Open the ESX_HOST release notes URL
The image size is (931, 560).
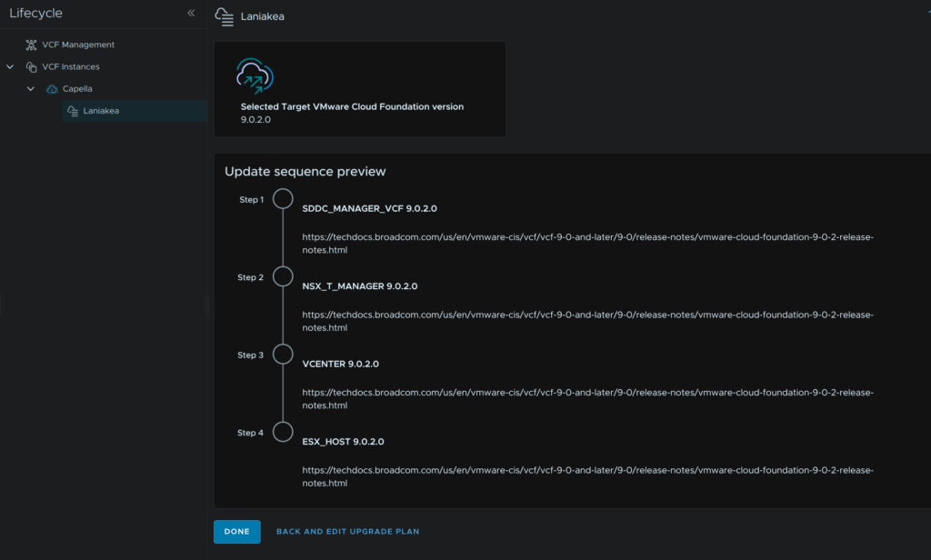[x=587, y=476]
